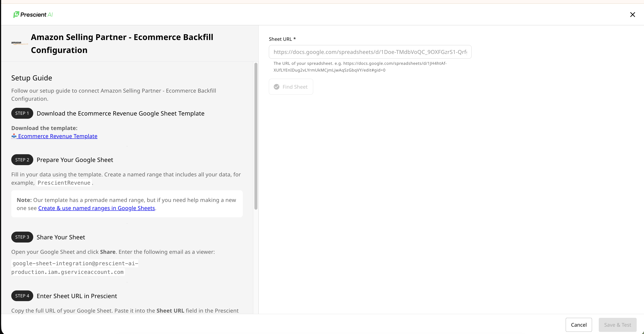Open the Ecommerce Revenue Template link
Image resolution: width=644 pixels, height=334 pixels.
pyautogui.click(x=58, y=136)
